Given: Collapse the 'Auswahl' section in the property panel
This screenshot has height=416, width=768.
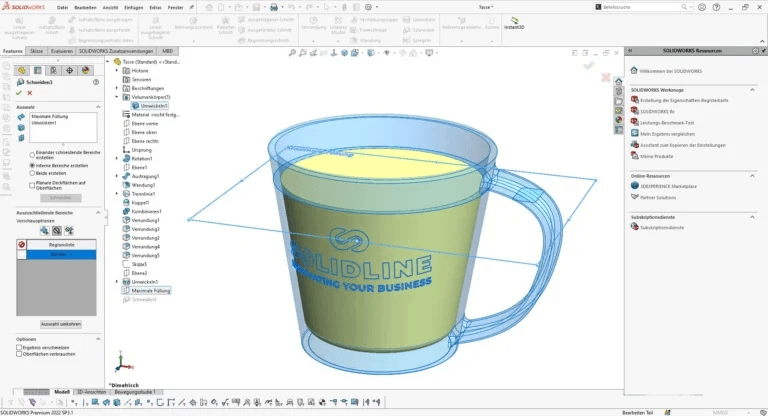Looking at the screenshot, I should click(98, 105).
